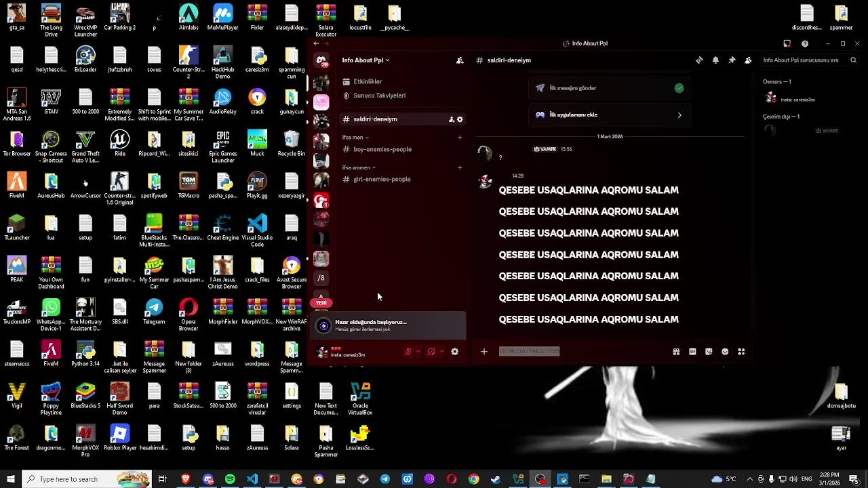The width and height of the screenshot is (868, 488).
Task: Open microphone input options arrow
Action: pos(418,352)
